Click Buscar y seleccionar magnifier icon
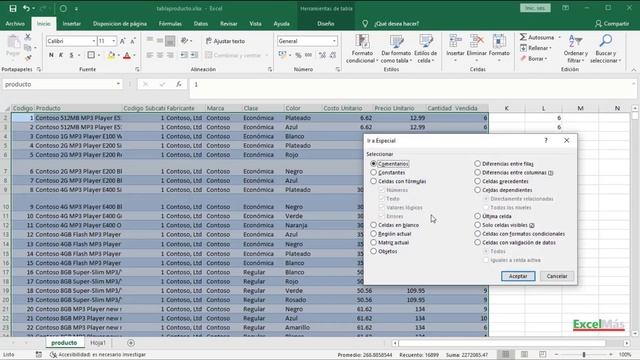This screenshot has width=640, height=360. click(x=606, y=41)
